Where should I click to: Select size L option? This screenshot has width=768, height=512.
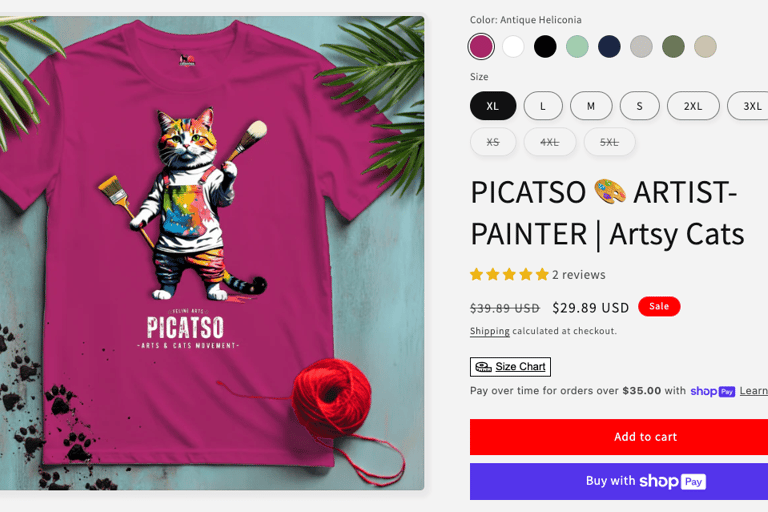pos(543,106)
